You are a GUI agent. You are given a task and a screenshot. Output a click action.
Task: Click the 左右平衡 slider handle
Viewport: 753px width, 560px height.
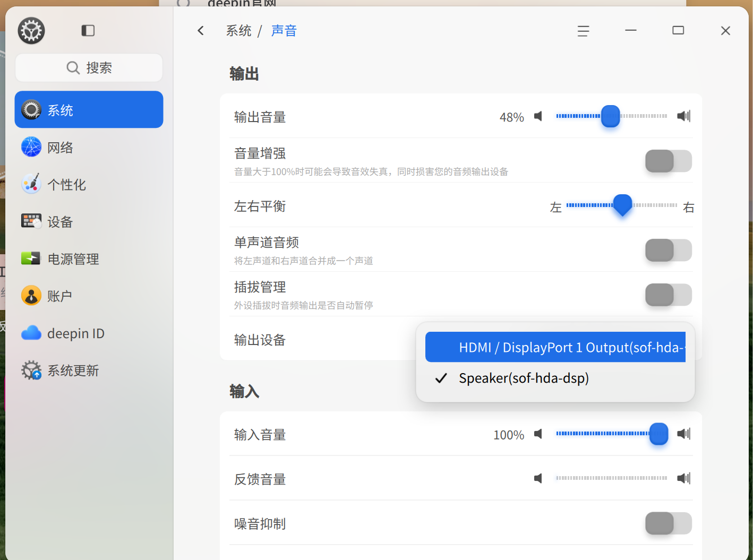tap(622, 205)
